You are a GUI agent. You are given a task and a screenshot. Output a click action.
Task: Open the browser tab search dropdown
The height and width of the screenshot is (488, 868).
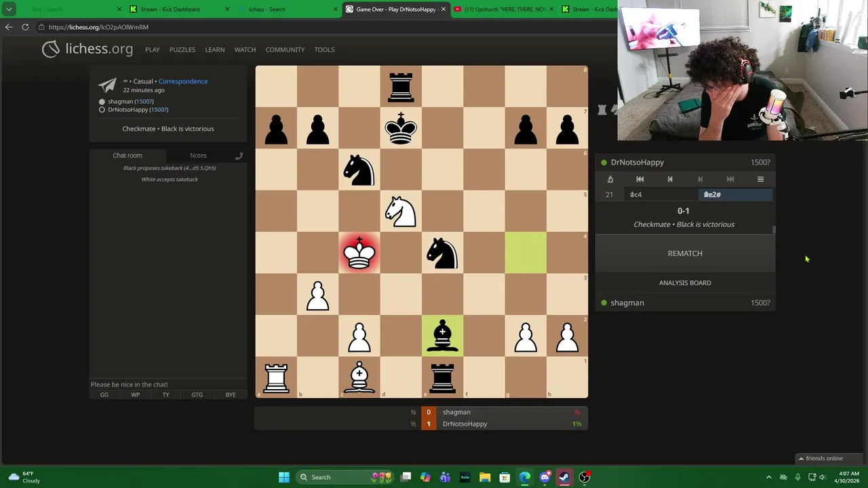[9, 9]
